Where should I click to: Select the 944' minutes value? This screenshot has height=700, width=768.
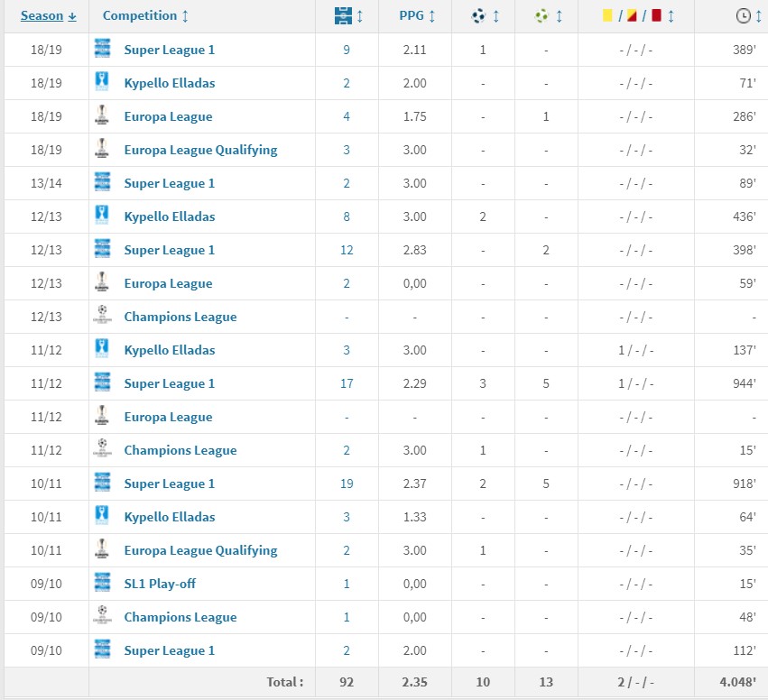745,383
